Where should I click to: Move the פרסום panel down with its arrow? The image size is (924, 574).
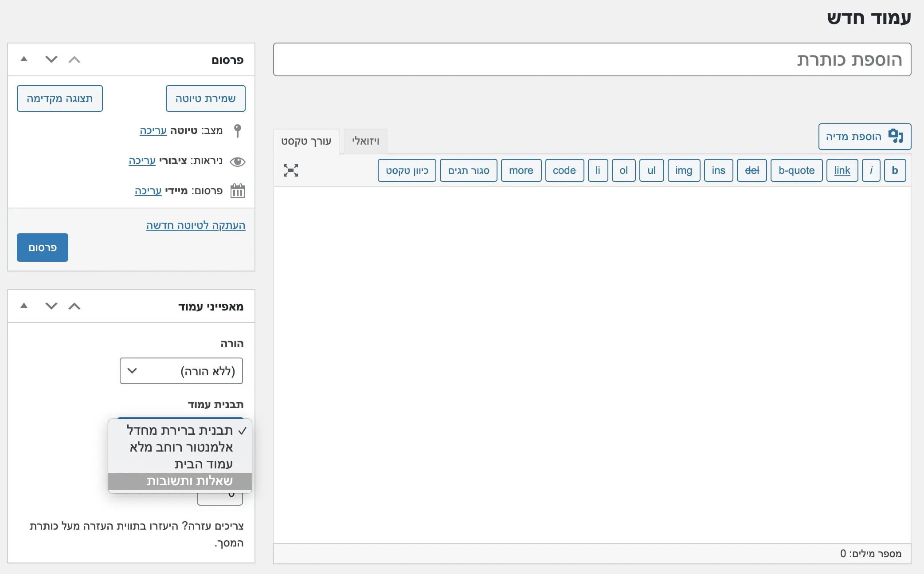coord(51,59)
